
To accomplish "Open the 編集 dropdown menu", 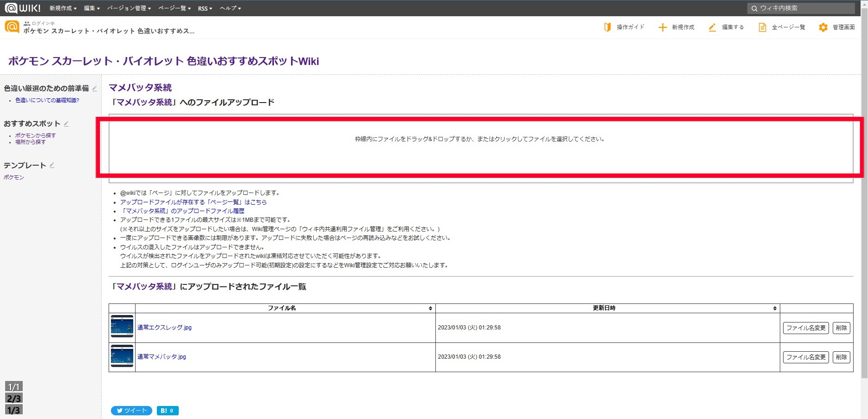I will (x=92, y=8).
